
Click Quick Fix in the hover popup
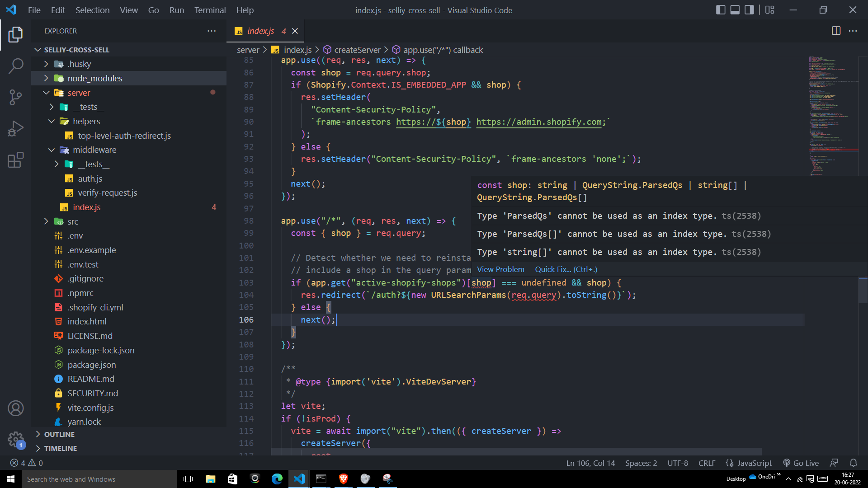(x=566, y=269)
